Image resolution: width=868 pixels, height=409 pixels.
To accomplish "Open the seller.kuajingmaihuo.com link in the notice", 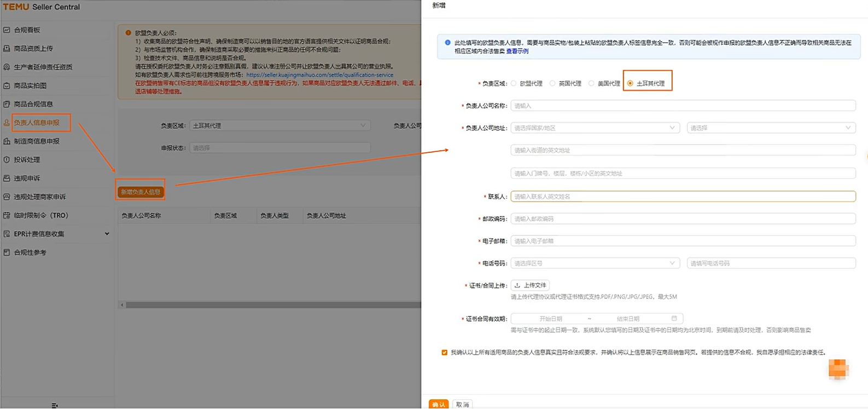I will click(319, 74).
